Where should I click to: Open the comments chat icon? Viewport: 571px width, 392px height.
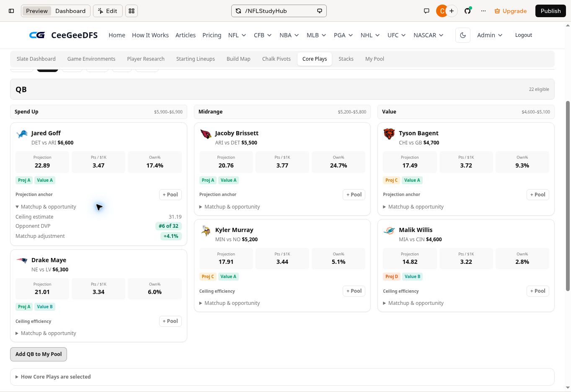(426, 11)
